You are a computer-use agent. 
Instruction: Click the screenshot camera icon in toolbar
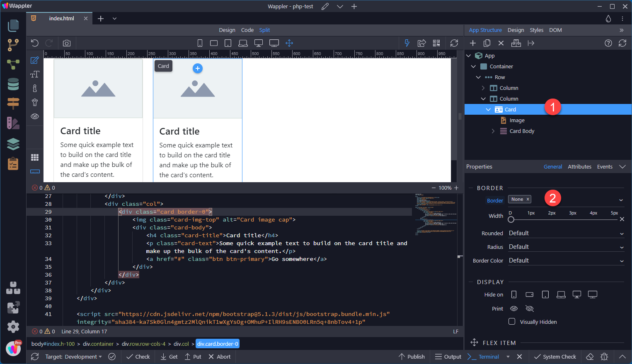(67, 43)
